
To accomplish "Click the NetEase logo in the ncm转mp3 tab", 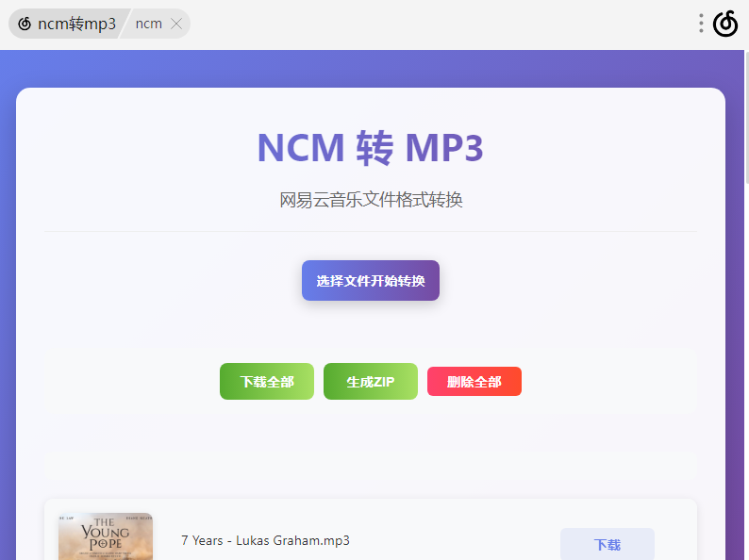I will coord(25,24).
